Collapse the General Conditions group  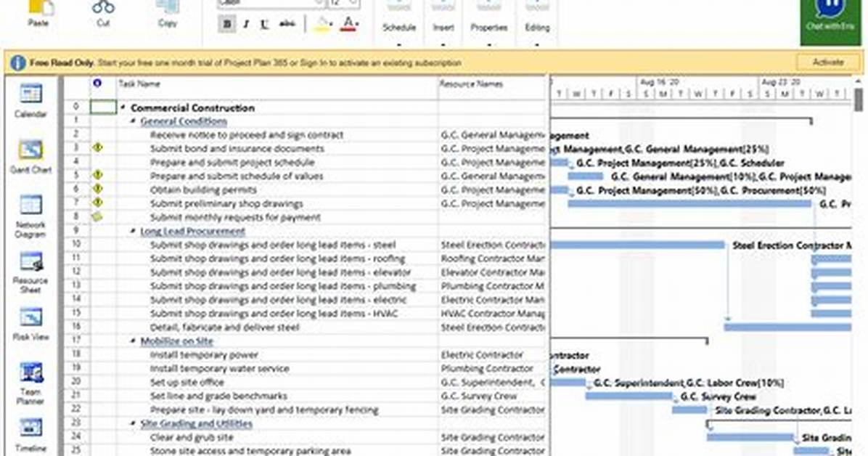click(x=133, y=121)
